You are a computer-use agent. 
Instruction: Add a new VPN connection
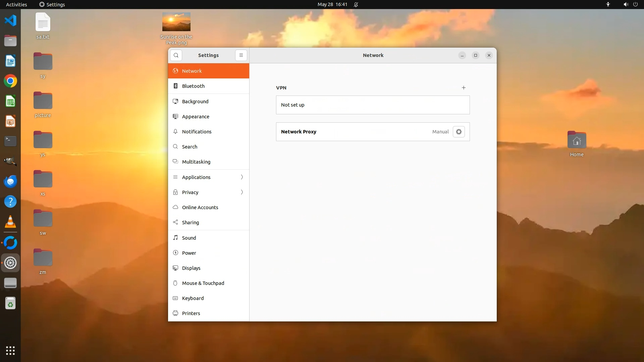coord(464,88)
